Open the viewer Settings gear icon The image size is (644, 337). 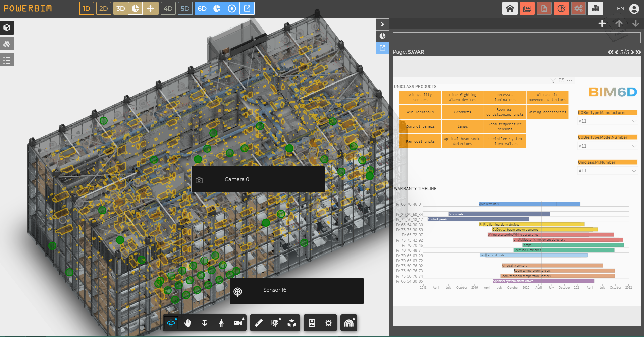(328, 323)
